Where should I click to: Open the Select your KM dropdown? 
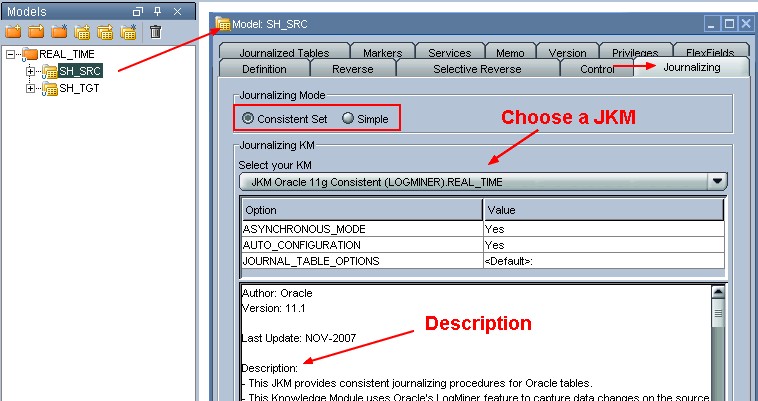716,182
